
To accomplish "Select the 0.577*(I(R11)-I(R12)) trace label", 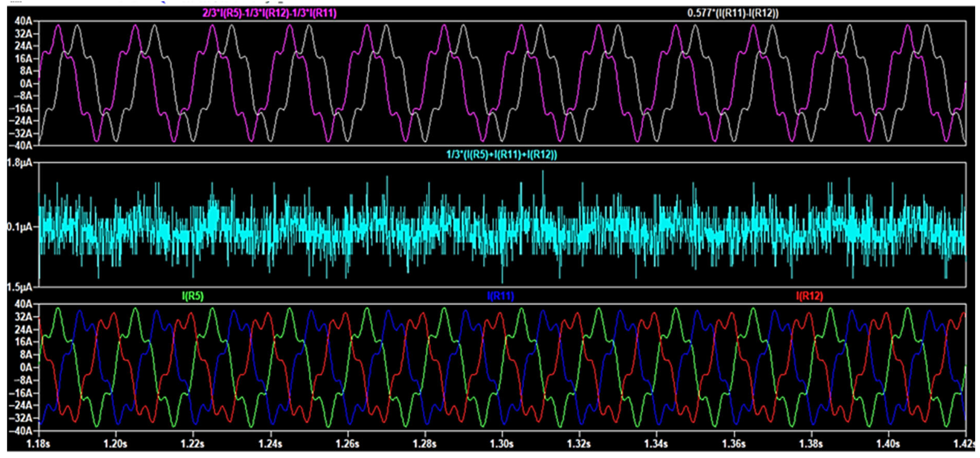I will point(733,13).
